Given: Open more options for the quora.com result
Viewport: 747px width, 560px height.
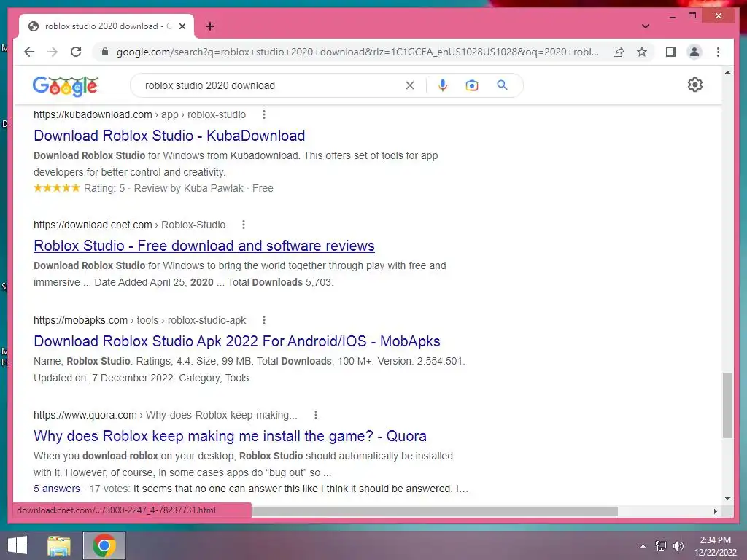Looking at the screenshot, I should tap(315, 415).
